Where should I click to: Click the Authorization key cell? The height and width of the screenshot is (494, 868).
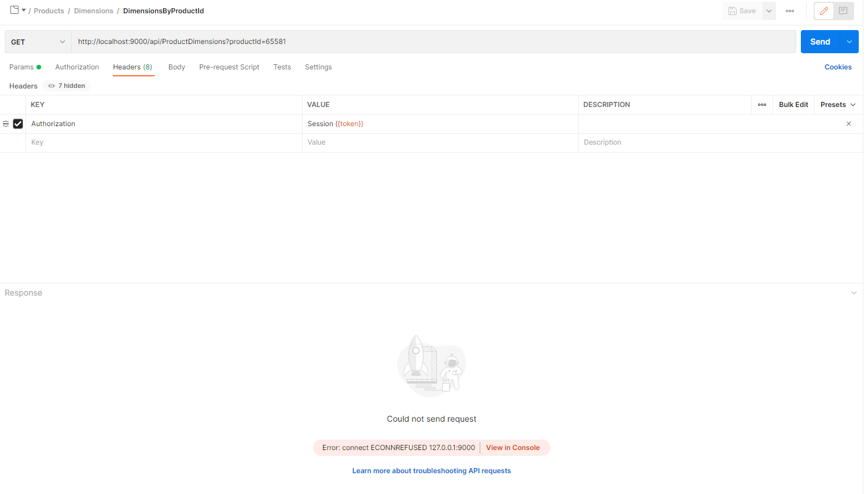[x=164, y=124]
